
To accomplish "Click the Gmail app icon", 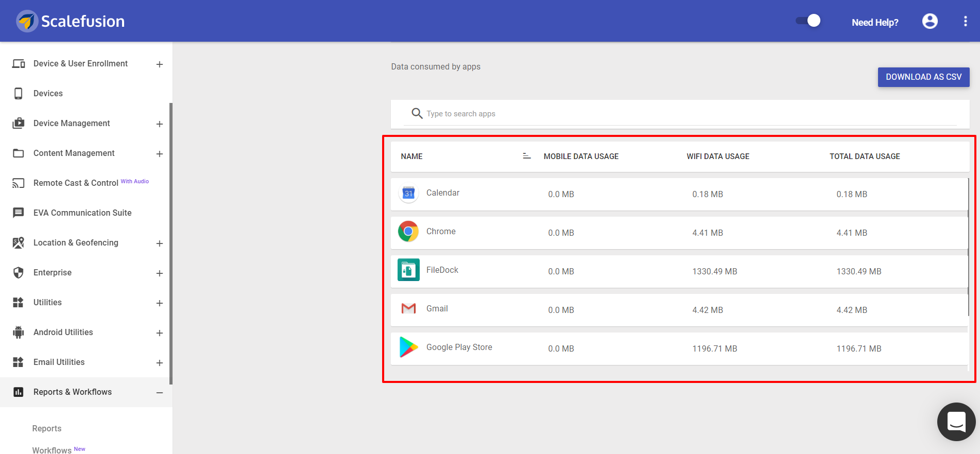I will coord(408,308).
